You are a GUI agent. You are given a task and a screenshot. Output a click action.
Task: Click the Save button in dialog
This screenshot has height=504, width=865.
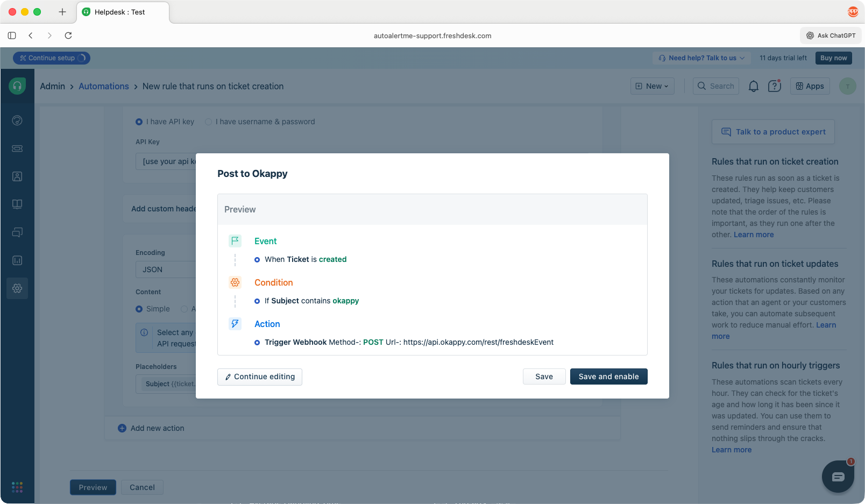click(544, 377)
